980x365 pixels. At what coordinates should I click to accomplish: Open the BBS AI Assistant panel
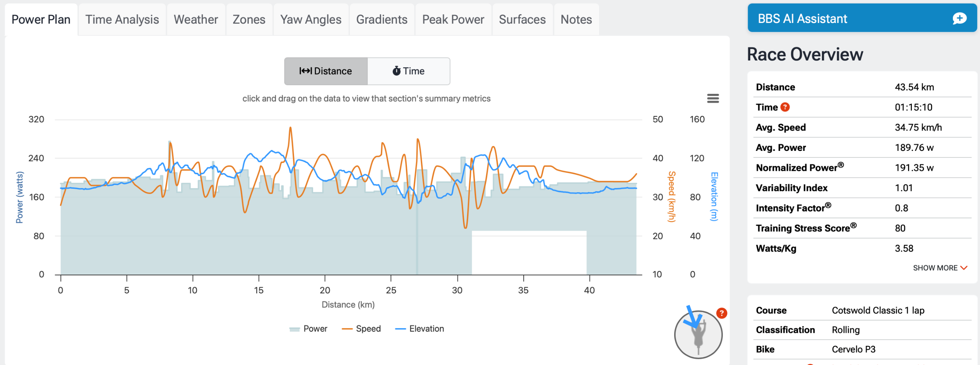802,18
